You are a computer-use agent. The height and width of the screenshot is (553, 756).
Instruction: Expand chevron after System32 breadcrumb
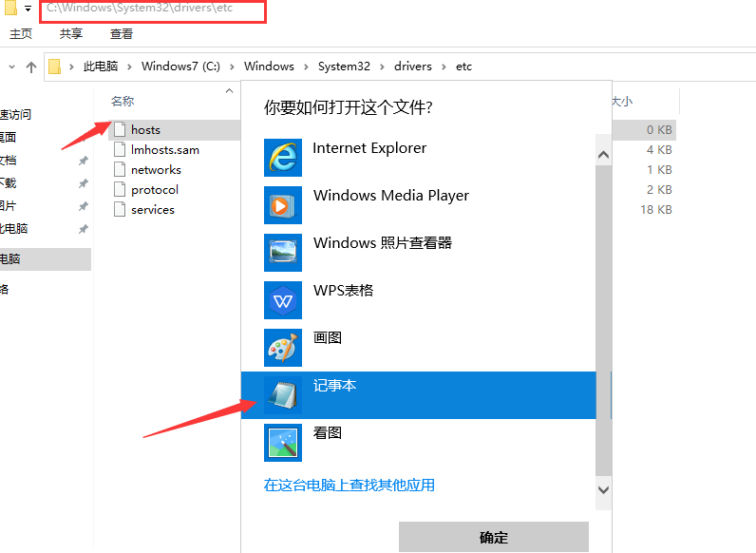[x=382, y=67]
